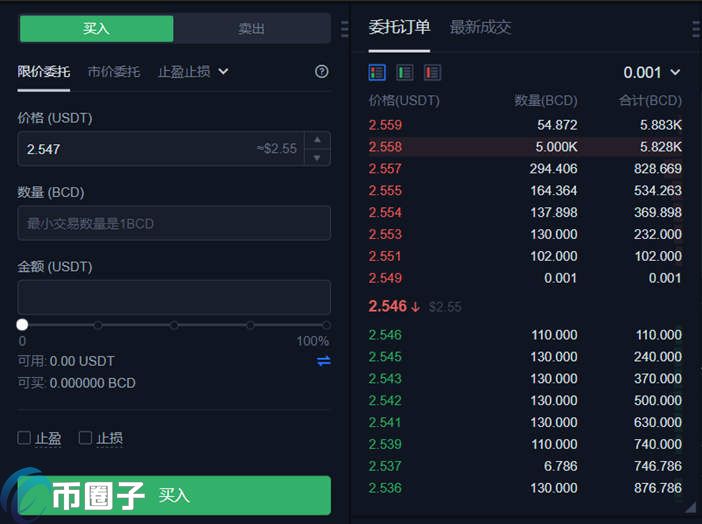This screenshot has height=524, width=702.
Task: Swap available balance unit with arrows icon
Action: point(324,361)
